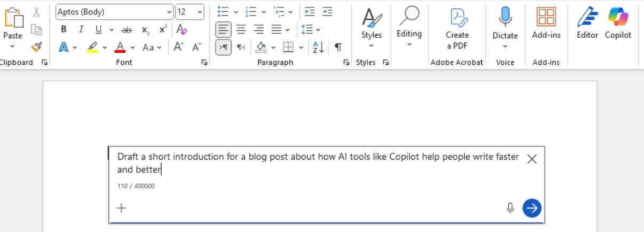The height and width of the screenshot is (232, 644).
Task: Open the Editor pane
Action: pyautogui.click(x=588, y=23)
